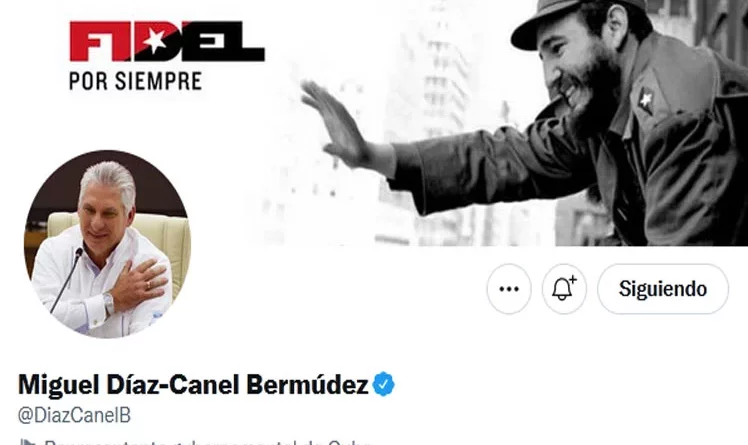
Task: Toggle following with the Siguiendo button
Action: click(663, 289)
